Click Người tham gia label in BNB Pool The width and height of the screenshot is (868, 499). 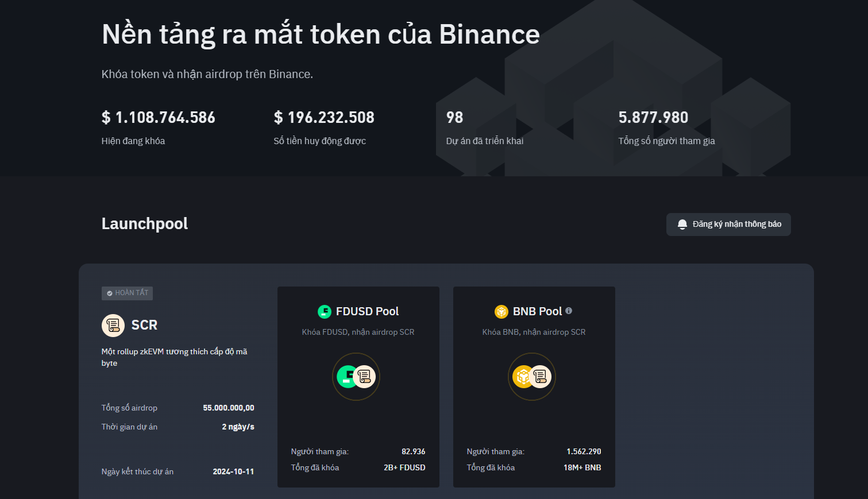[496, 452]
